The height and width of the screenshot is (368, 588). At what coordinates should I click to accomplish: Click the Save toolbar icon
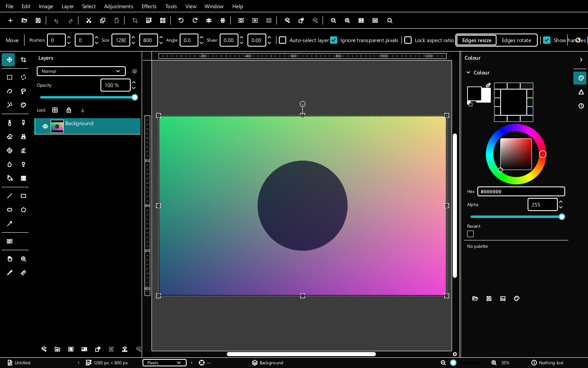(38, 20)
